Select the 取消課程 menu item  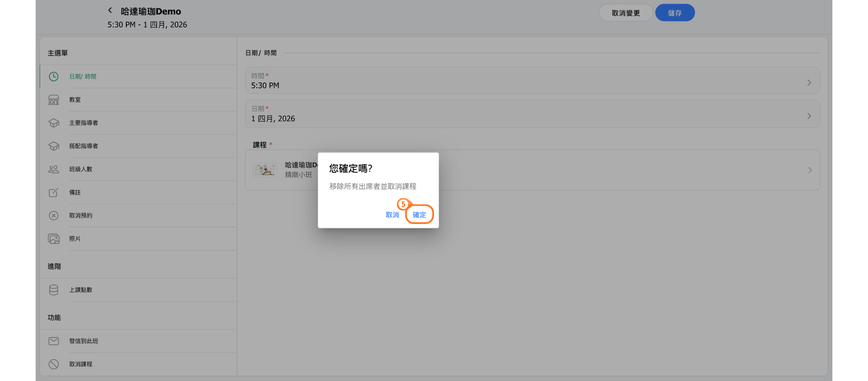81,364
